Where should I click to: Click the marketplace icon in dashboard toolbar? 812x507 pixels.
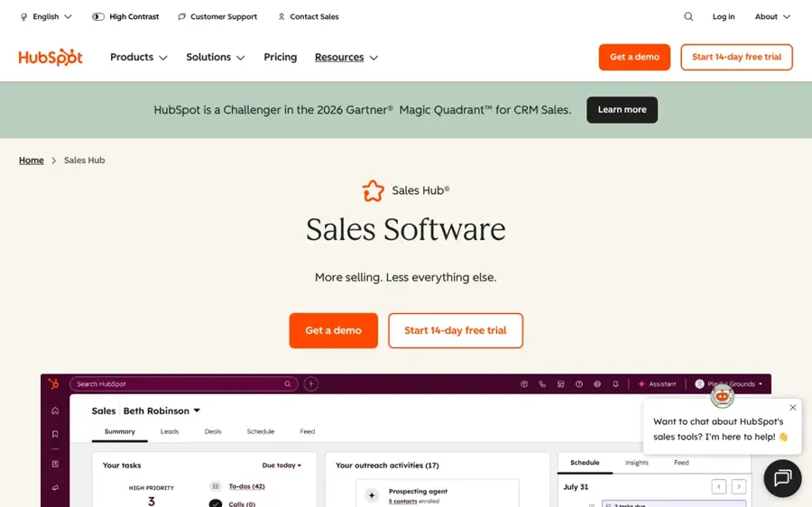[x=560, y=383]
